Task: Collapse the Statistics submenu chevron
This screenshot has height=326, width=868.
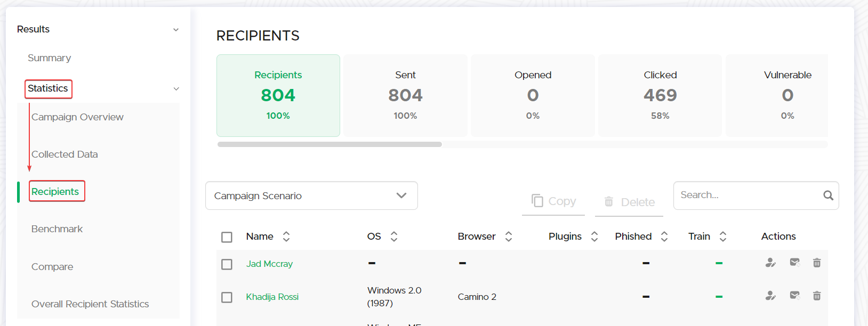Action: [176, 89]
